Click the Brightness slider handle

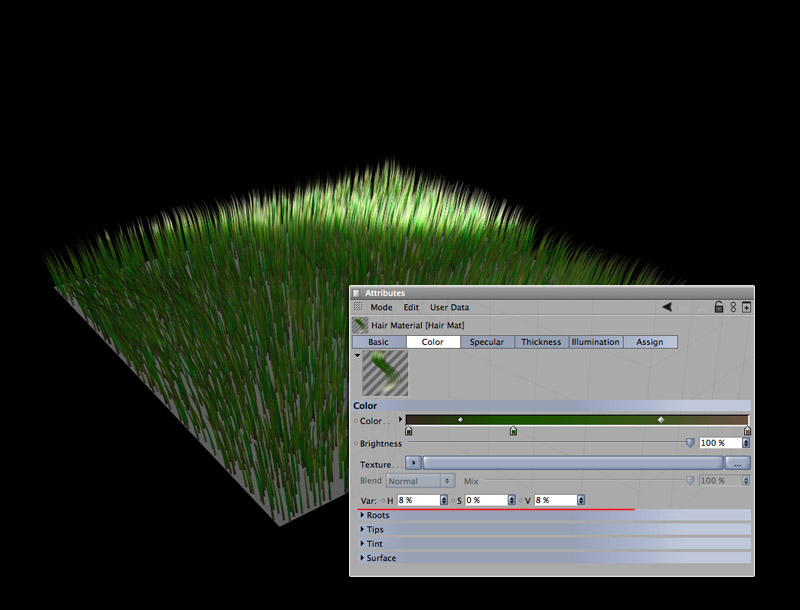pos(689,442)
